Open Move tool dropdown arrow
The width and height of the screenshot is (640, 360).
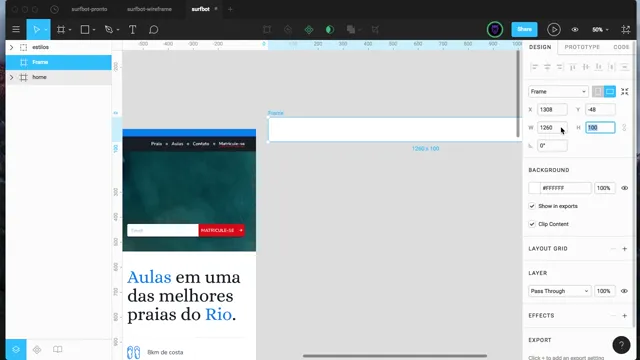click(46, 30)
